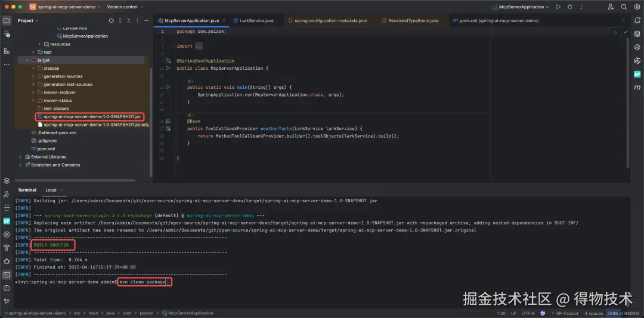
Task: Open the Structure tool window icon
Action: 7,51
